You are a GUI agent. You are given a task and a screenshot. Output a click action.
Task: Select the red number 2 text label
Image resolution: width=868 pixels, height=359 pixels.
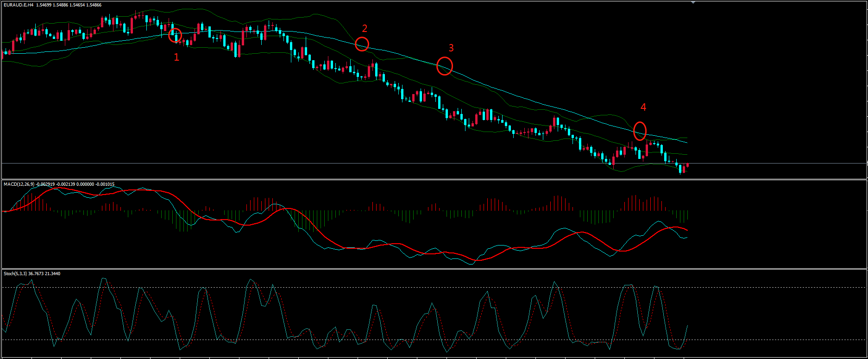[365, 29]
